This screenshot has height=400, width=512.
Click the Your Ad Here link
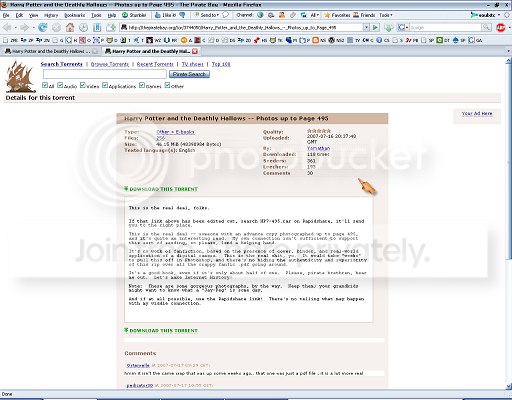pyautogui.click(x=477, y=113)
